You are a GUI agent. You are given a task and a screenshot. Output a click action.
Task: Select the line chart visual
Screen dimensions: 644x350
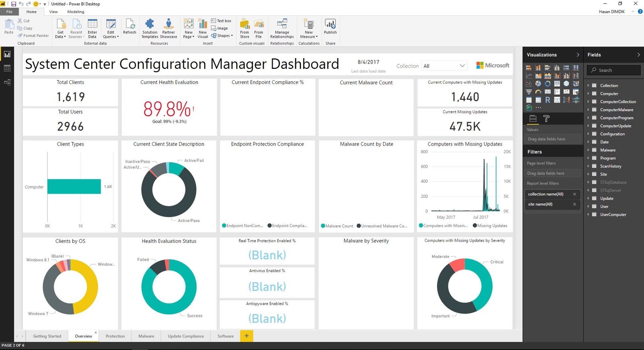529,75
